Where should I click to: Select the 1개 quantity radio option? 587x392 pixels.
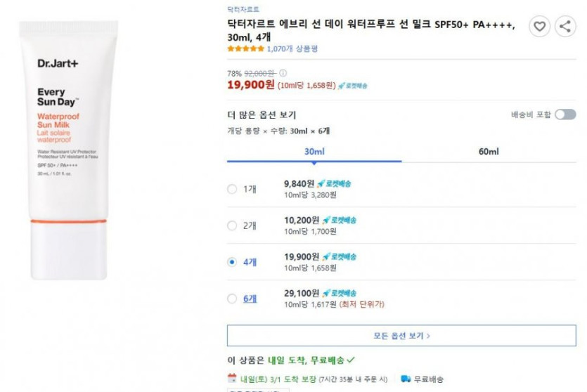pos(232,189)
